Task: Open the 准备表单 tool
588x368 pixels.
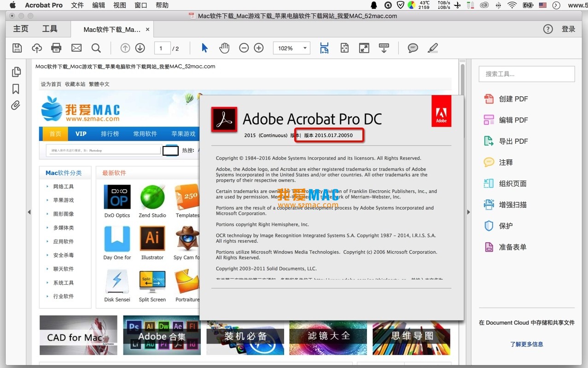Action: click(x=505, y=247)
